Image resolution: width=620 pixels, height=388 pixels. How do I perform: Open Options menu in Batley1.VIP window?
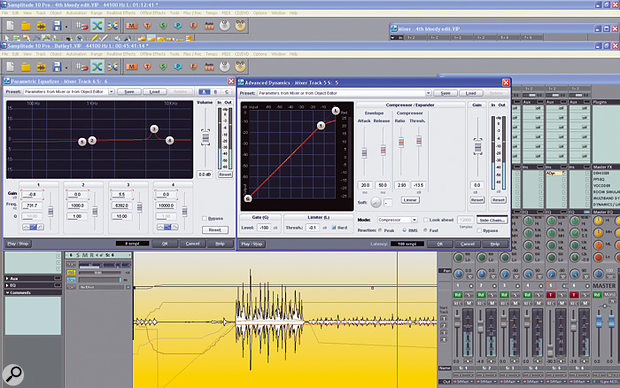coord(259,54)
